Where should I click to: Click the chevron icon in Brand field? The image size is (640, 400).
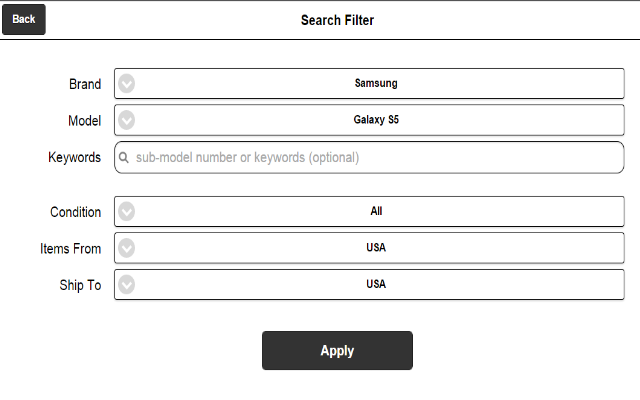pos(127,84)
